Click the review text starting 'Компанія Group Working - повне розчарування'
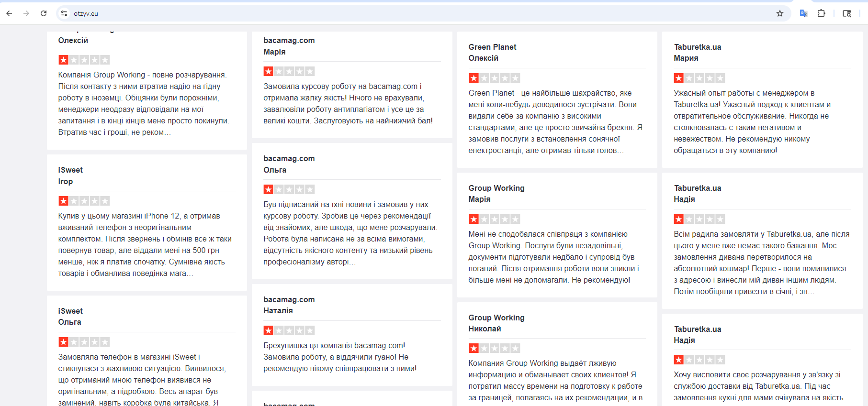868x406 pixels. tap(144, 104)
